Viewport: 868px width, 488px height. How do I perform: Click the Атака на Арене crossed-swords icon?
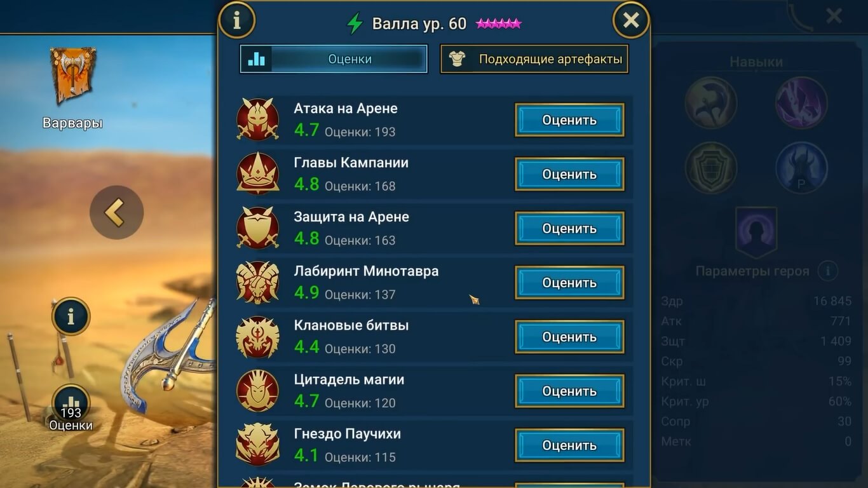258,119
